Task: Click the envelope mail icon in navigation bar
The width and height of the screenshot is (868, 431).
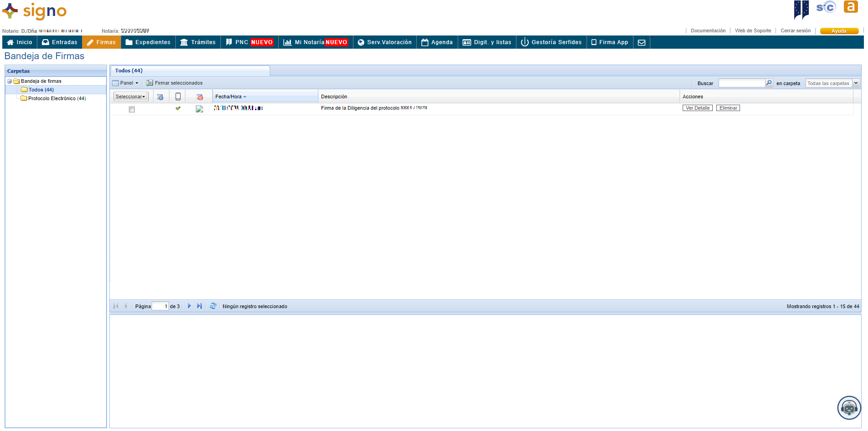Action: (x=641, y=42)
